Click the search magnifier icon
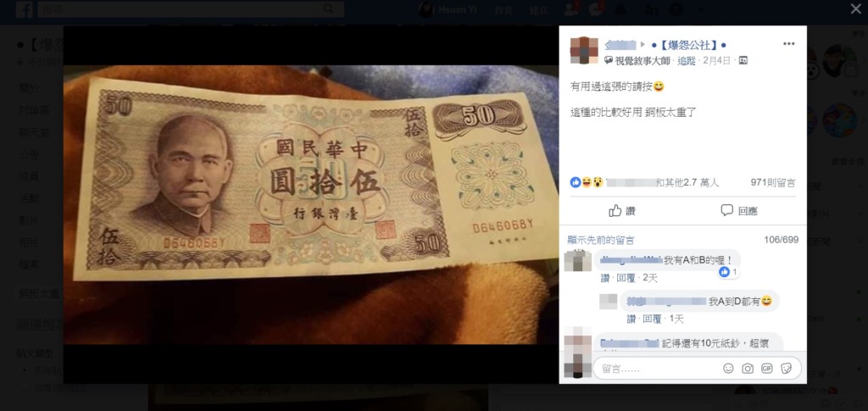 click(328, 8)
